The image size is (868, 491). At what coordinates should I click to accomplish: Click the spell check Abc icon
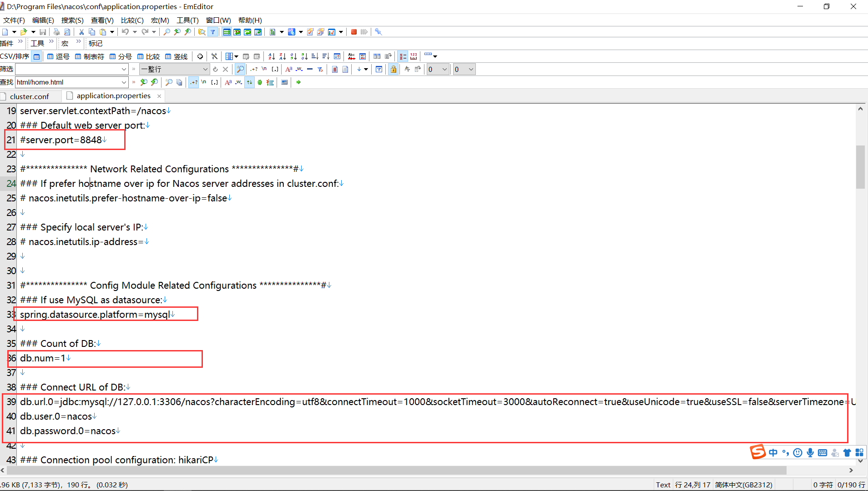click(x=352, y=56)
